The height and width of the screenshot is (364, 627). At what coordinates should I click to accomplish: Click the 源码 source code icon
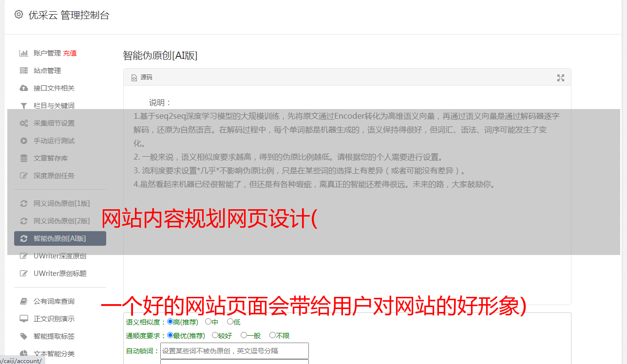coord(134,78)
